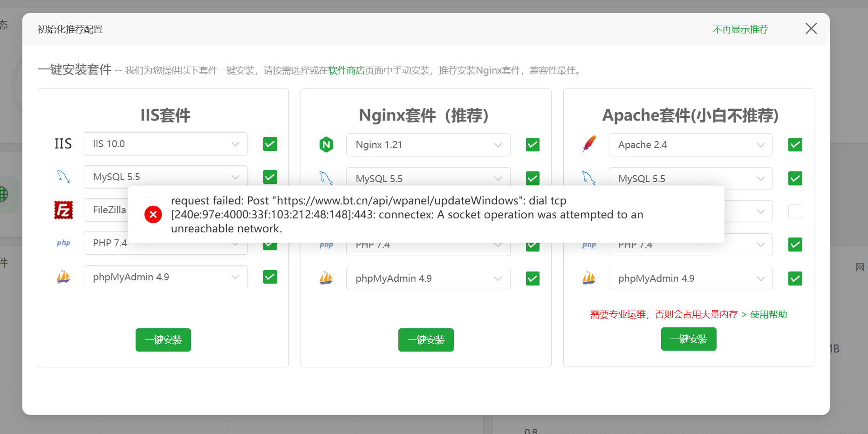
Task: Open the Apache 2.4 version dropdown
Action: coord(691,145)
